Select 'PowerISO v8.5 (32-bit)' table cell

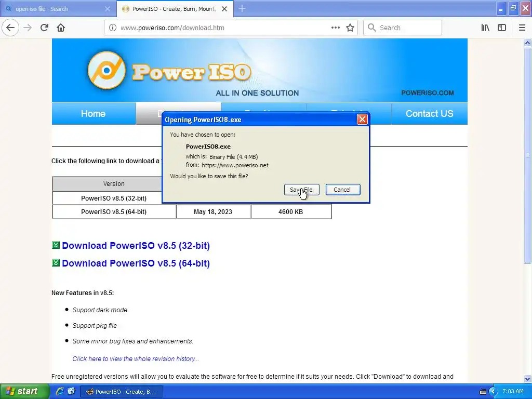pyautogui.click(x=114, y=198)
